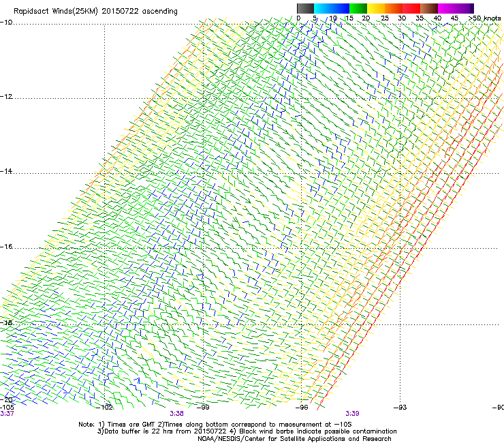Click the '>50 knots' legend label

click(x=484, y=18)
